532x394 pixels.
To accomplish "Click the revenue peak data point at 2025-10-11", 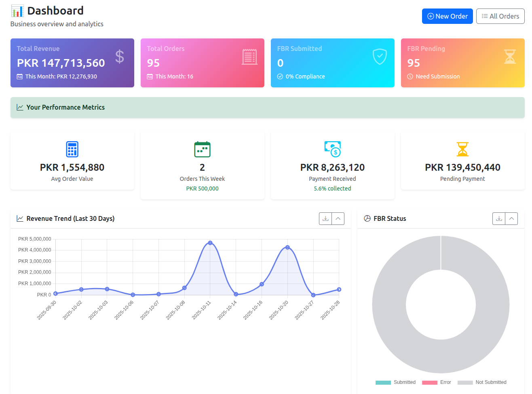I will pos(210,243).
